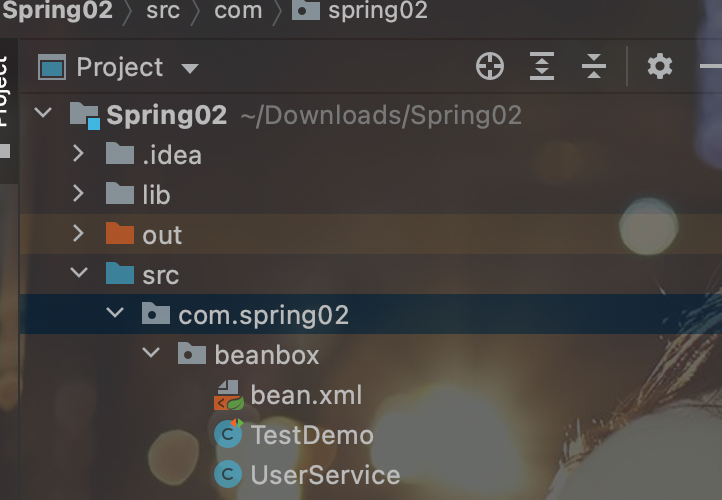Image resolution: width=722 pixels, height=500 pixels.
Task: Click the bean.xml Spring config file icon
Action: (x=229, y=395)
